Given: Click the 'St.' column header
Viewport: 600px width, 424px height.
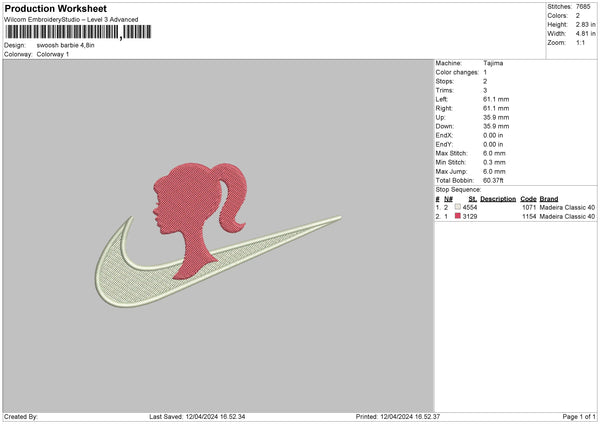Looking at the screenshot, I should [x=473, y=199].
